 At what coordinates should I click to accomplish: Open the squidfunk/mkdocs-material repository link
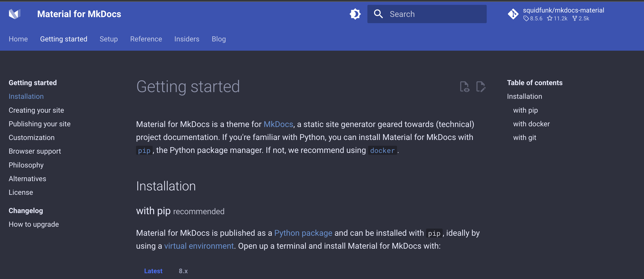coord(563,10)
